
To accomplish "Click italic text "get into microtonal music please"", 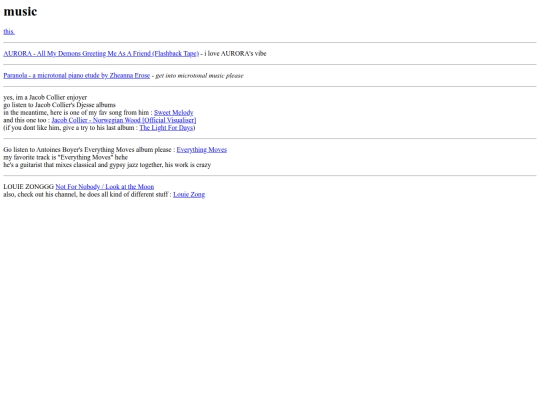I will 199,75.
